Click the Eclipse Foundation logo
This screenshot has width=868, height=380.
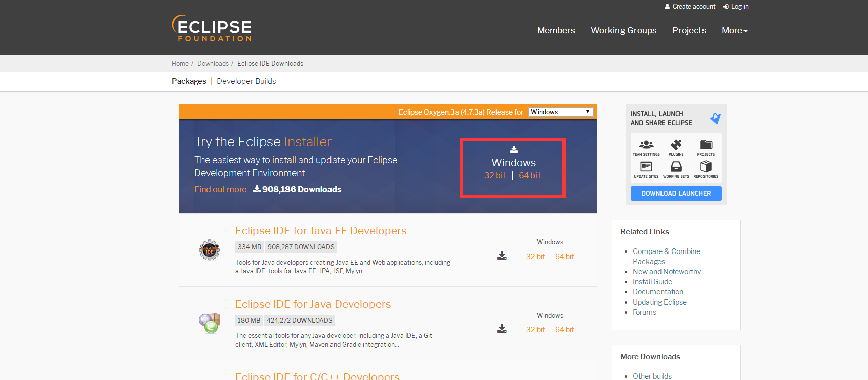pyautogui.click(x=212, y=28)
